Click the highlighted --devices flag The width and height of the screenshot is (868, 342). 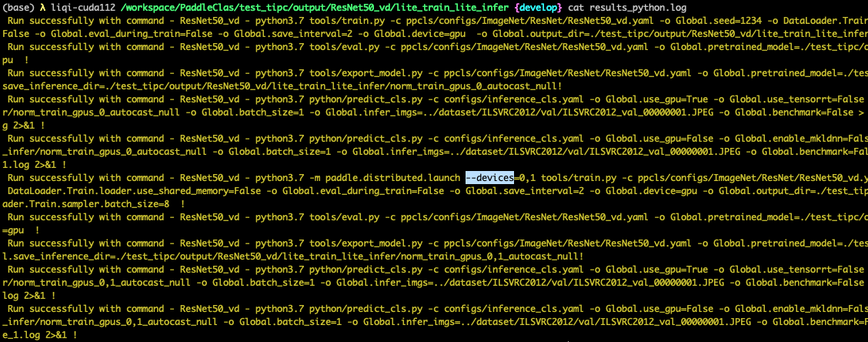click(489, 178)
